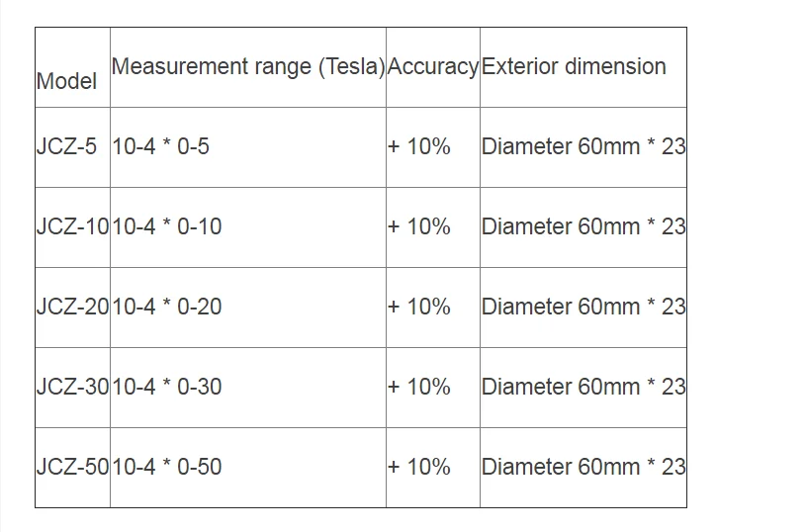Viewport: 807px width, 532px height.
Task: Select the JCZ-5 model cell
Action: 72,147
